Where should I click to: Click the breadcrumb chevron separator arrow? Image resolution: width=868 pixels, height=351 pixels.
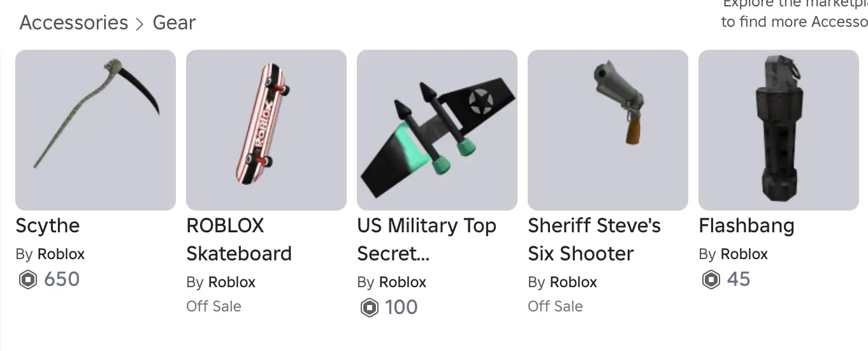point(140,24)
